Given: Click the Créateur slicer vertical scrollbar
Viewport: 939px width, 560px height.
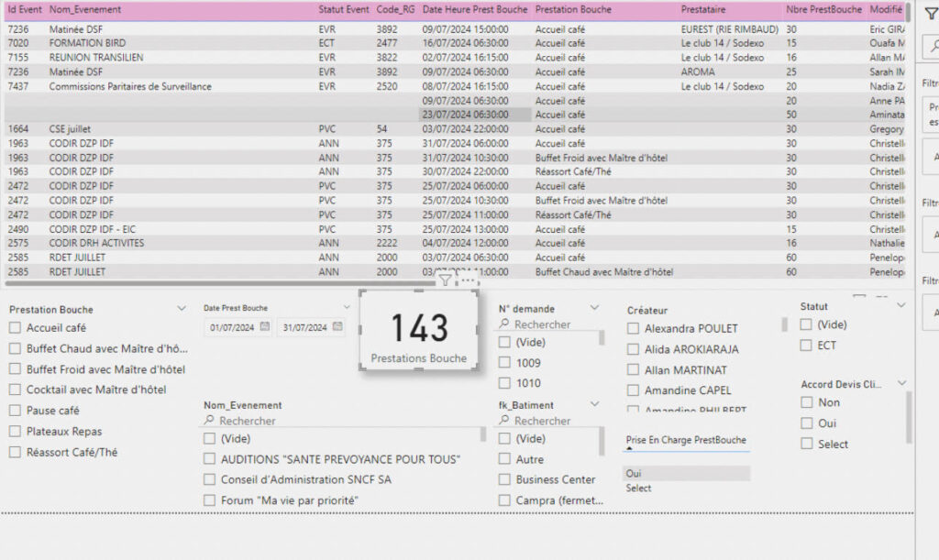Looking at the screenshot, I should pos(784,324).
